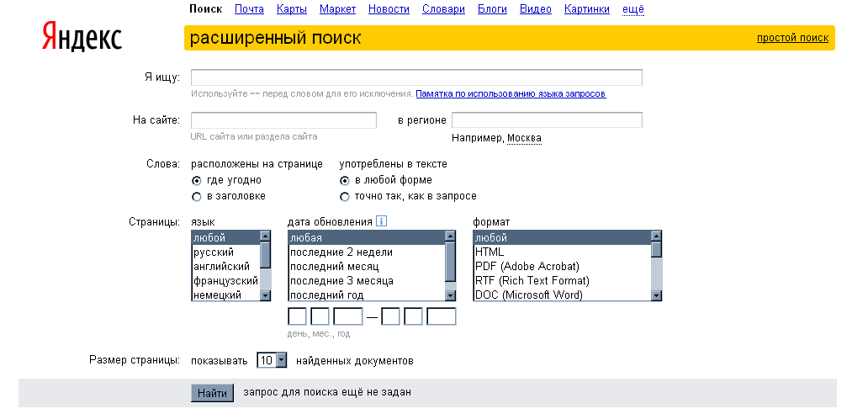Select 'HTML' format option

[563, 252]
